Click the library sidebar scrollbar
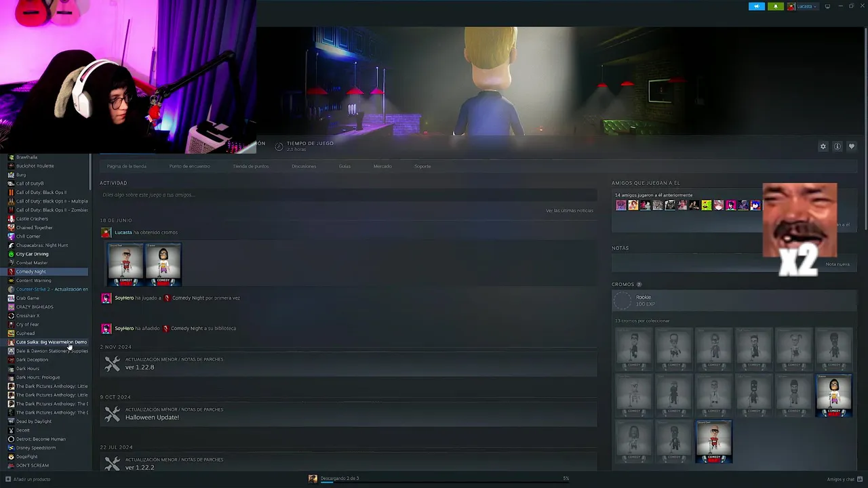This screenshot has height=488, width=868. pos(90,173)
